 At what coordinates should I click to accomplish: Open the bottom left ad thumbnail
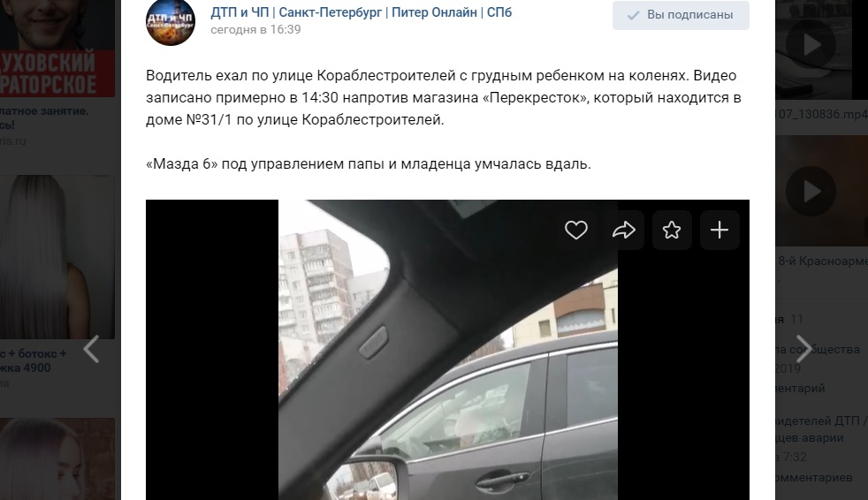pos(57,459)
